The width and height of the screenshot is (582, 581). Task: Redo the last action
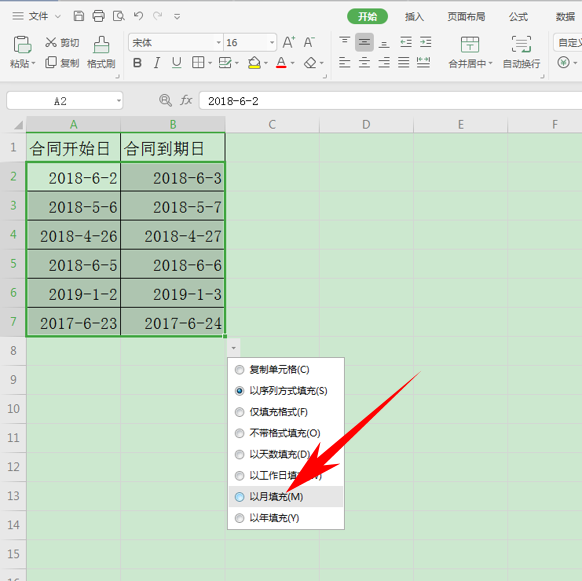pyautogui.click(x=158, y=16)
